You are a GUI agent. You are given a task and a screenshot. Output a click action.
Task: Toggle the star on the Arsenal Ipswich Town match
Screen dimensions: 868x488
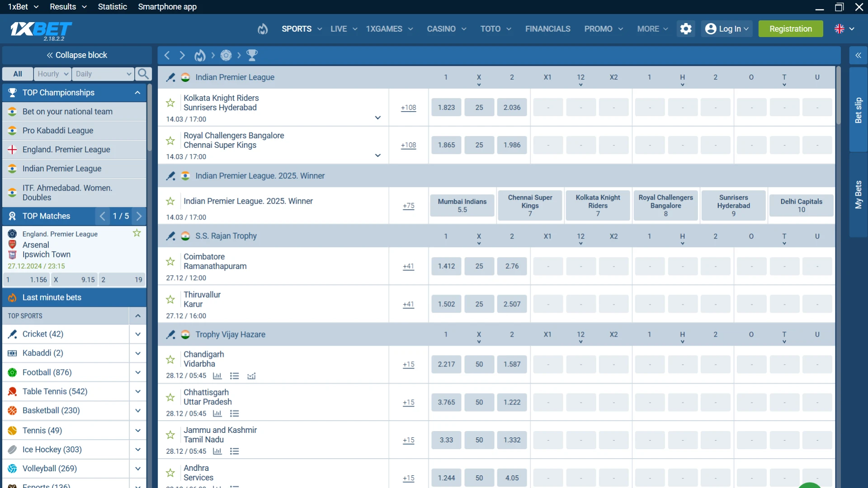[x=137, y=233]
